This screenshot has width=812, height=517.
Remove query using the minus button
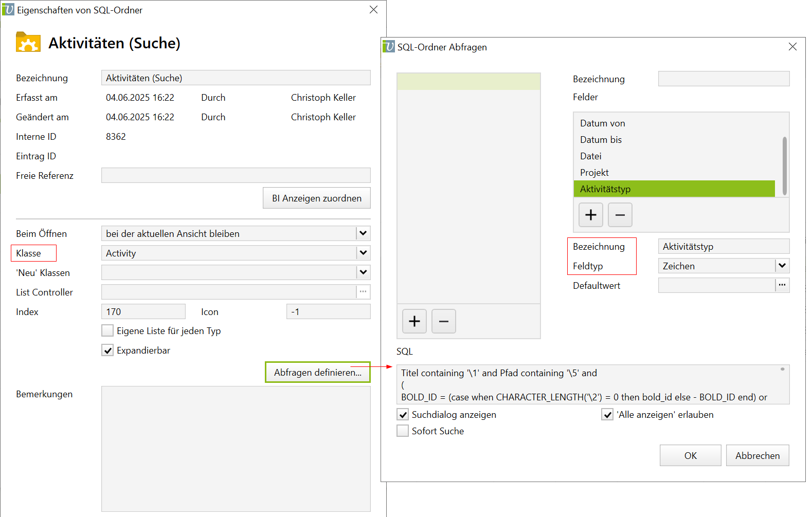[443, 321]
